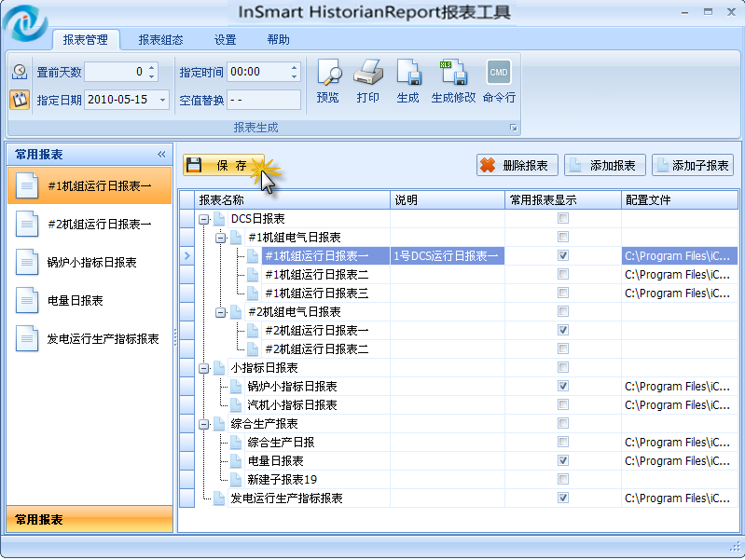Click the 删除报表 button
This screenshot has width=745, height=560.
517,165
